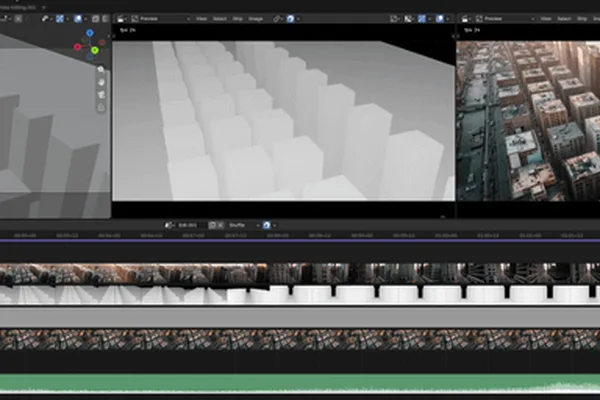This screenshot has height=400, width=600.
Task: Open the workspace name dropdown arrow at top-left
Action: 43,7
